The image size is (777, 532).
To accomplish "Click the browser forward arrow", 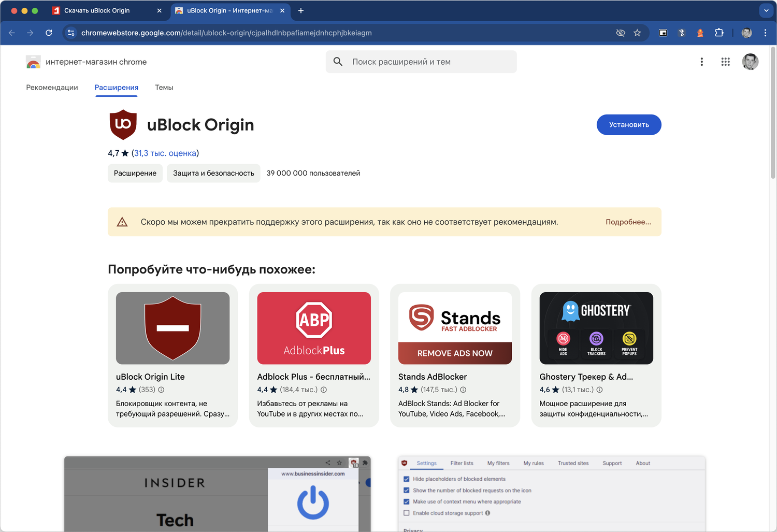I will tap(30, 33).
